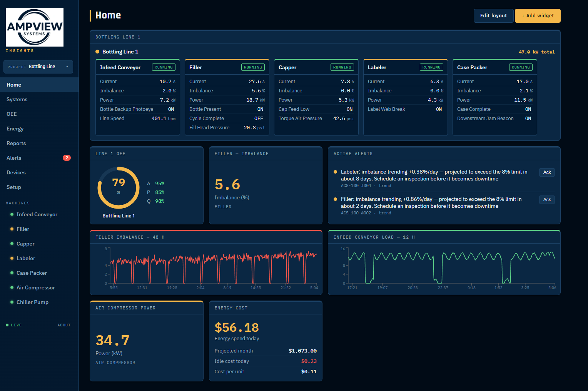
Task: Click the Quality 98% OEE value
Action: (x=160, y=201)
